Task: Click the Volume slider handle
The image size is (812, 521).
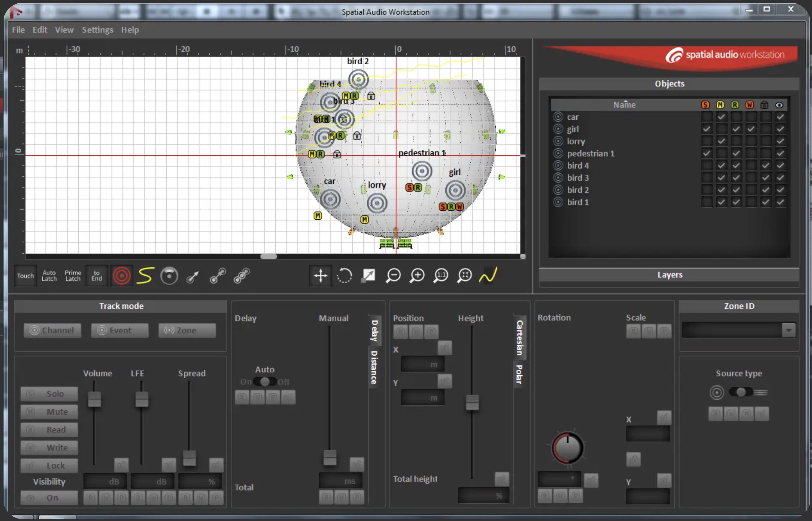Action: point(94,399)
